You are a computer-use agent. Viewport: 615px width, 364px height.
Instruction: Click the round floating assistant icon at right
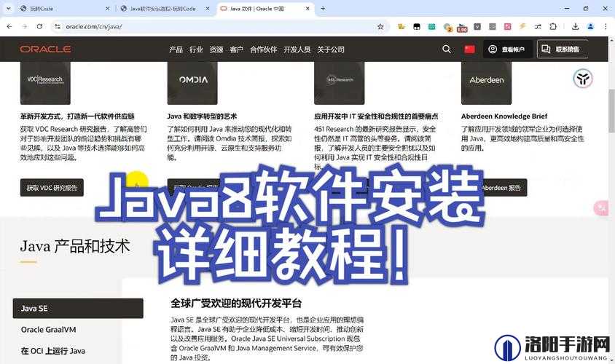[x=583, y=79]
